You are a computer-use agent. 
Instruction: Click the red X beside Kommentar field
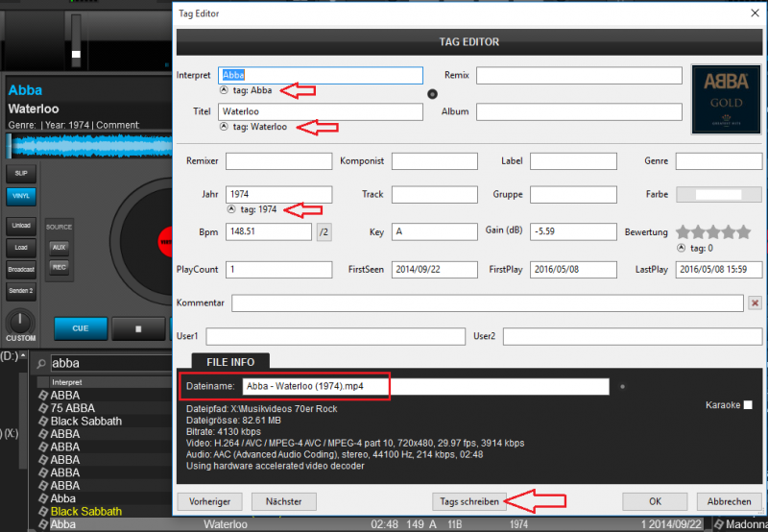(x=755, y=303)
